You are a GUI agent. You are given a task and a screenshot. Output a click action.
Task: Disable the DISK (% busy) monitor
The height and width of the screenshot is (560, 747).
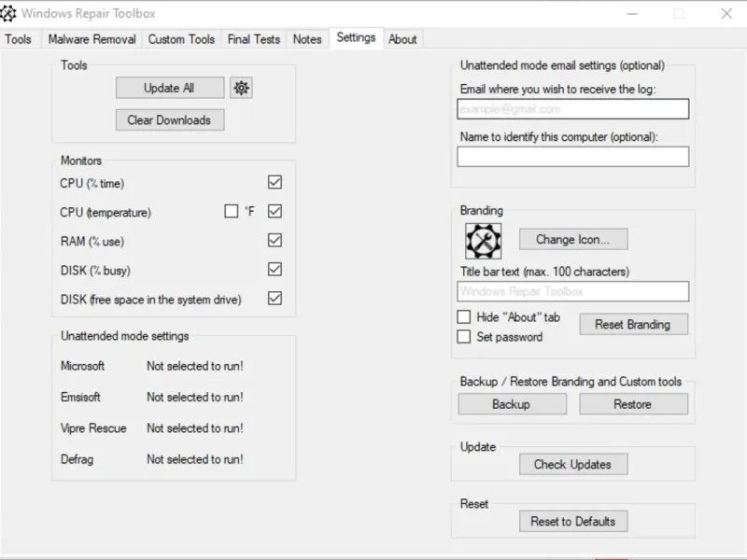(275, 270)
